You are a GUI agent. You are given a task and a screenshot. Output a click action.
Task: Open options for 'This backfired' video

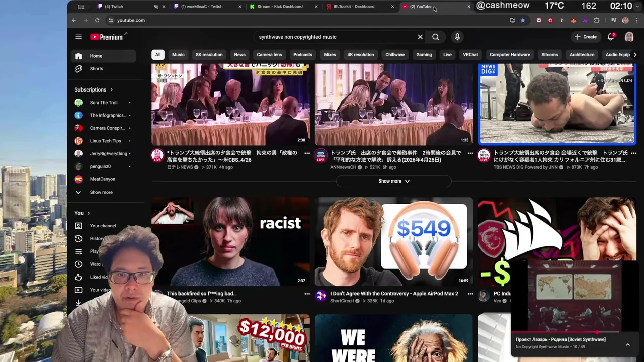(307, 294)
